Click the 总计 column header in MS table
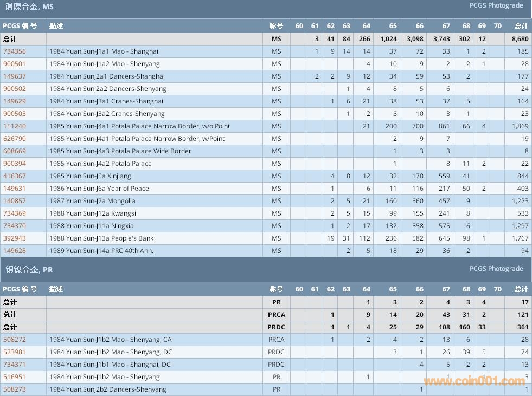 click(x=521, y=26)
